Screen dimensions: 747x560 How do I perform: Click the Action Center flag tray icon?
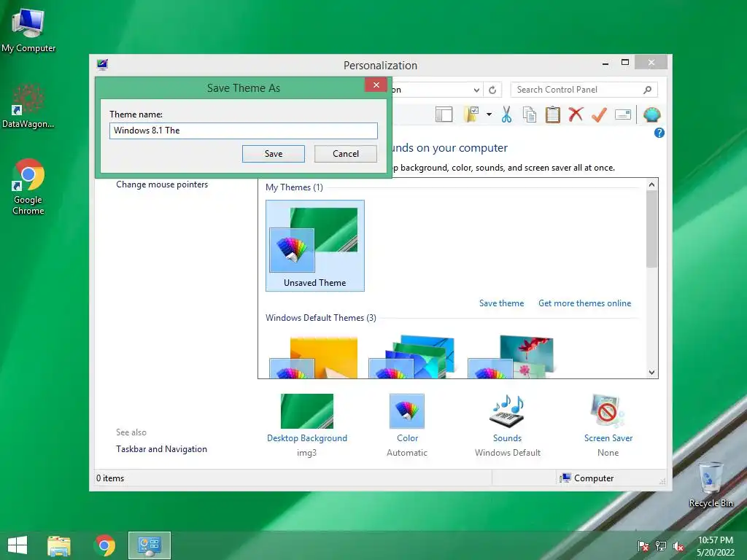coord(643,546)
